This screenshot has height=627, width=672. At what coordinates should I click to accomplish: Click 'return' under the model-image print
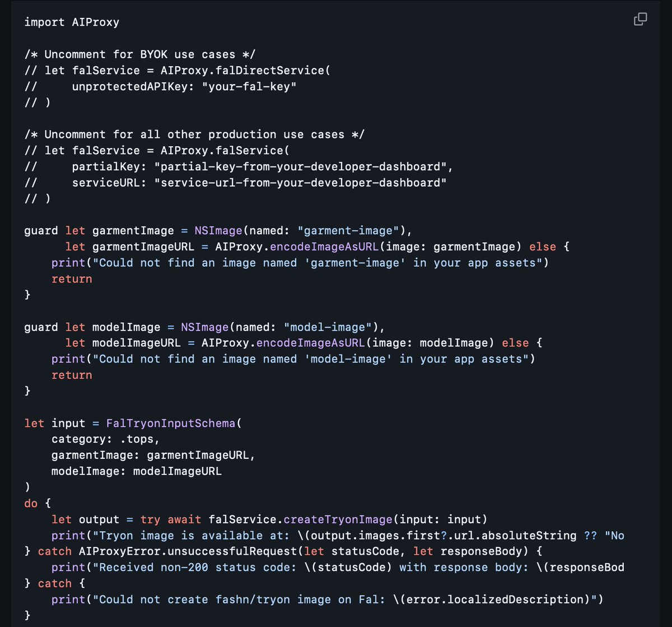click(72, 375)
